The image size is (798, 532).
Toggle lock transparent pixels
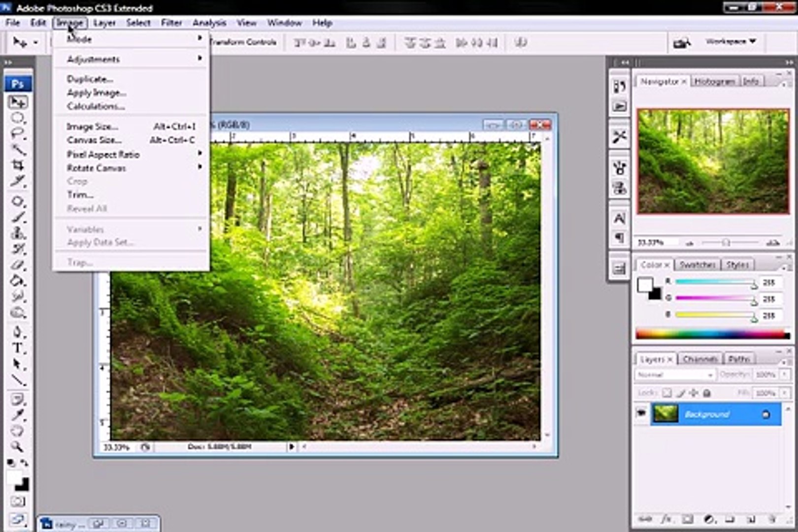tap(666, 393)
